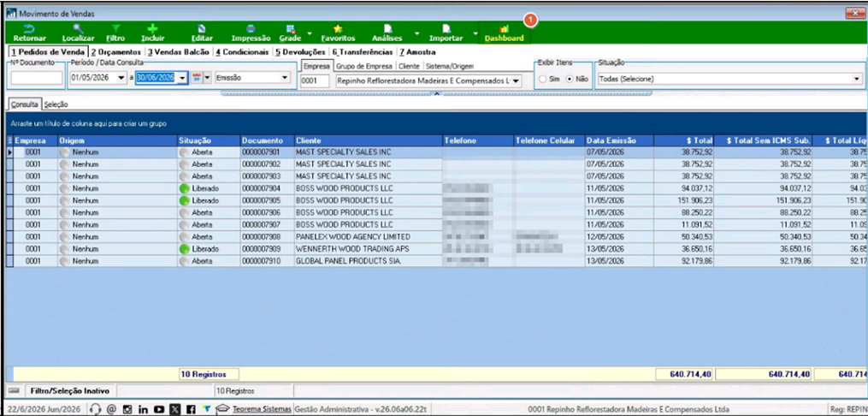Open the Localizar search tool
The height and width of the screenshot is (416, 868).
tap(78, 33)
